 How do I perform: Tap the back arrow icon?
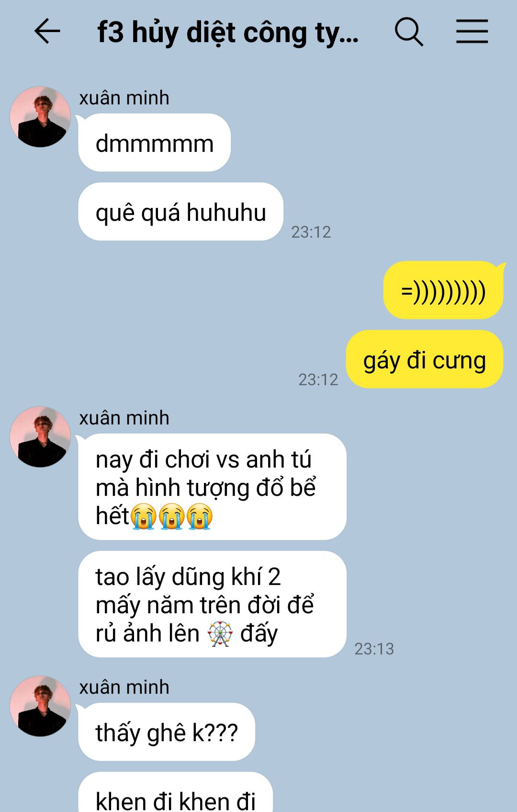[x=47, y=32]
